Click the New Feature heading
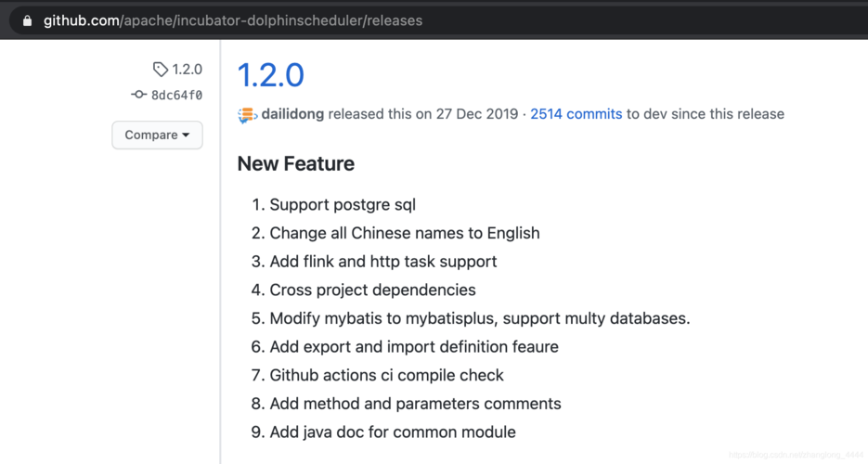The height and width of the screenshot is (464, 868). pos(295,163)
